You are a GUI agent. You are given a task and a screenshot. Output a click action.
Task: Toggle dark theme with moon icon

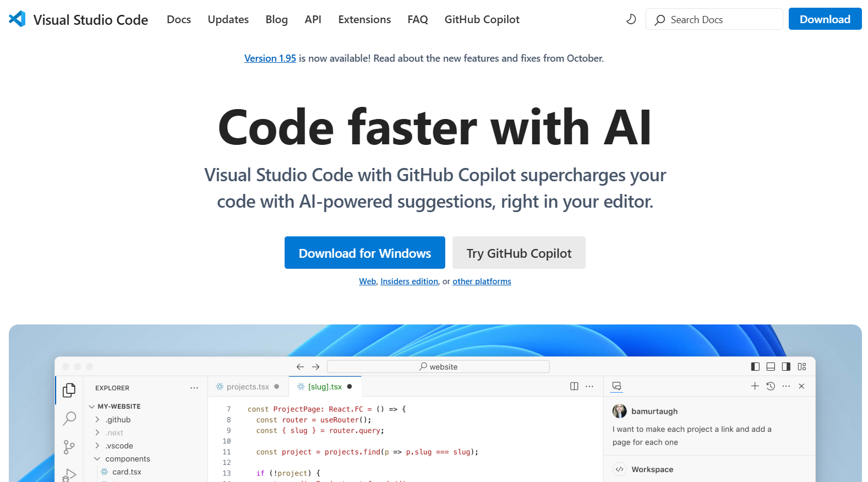point(631,19)
